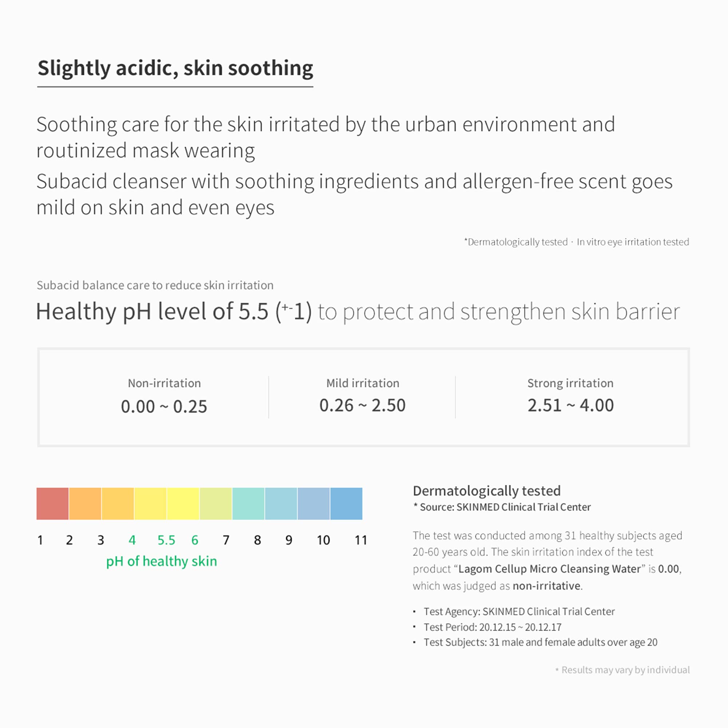Pick the rightmost blue pH swatch
The image size is (728, 728).
[x=346, y=503]
